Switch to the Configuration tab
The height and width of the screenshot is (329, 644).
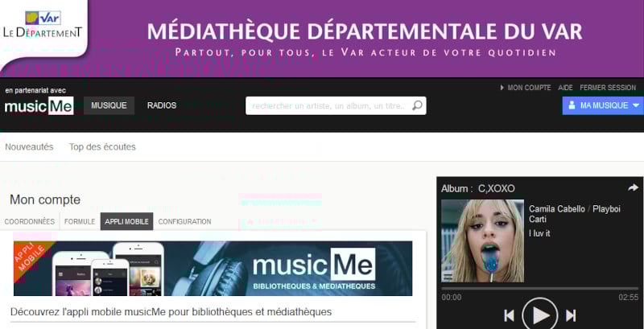click(x=185, y=221)
